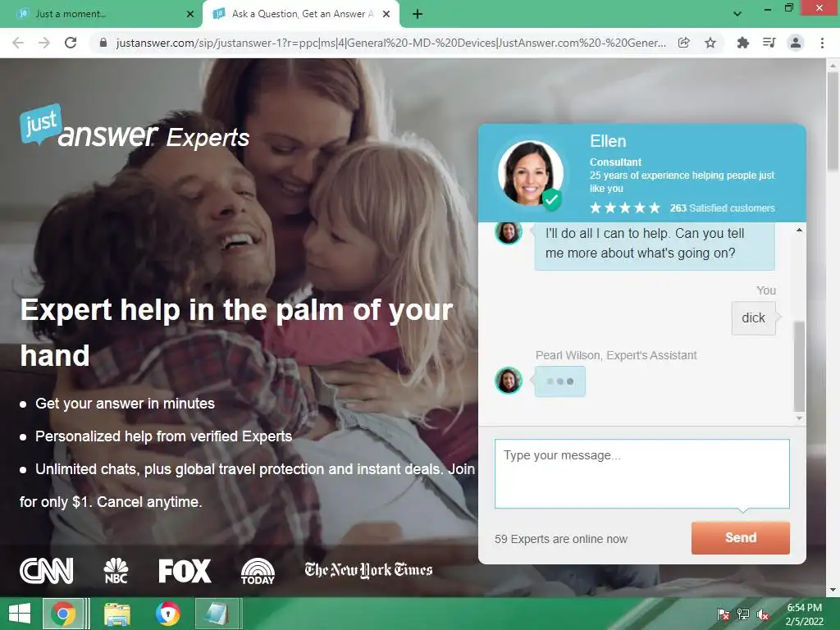The image size is (840, 630).
Task: Click the five-star rating
Action: [624, 208]
